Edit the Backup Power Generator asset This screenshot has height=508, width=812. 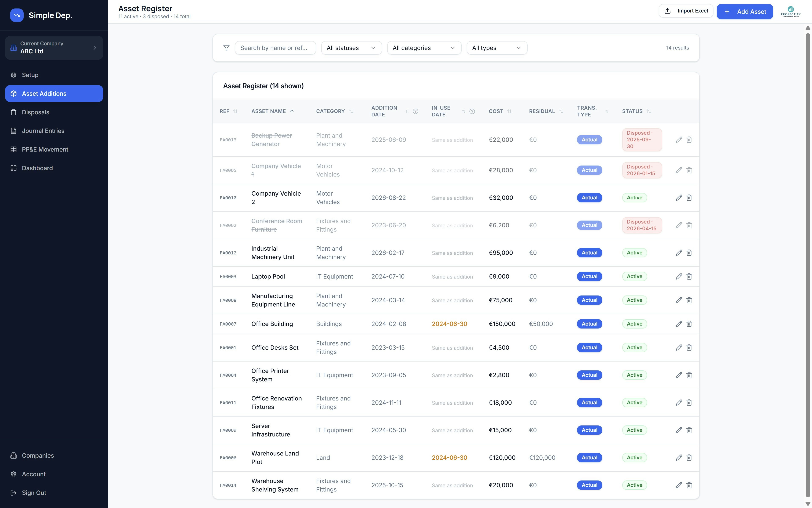tap(679, 140)
